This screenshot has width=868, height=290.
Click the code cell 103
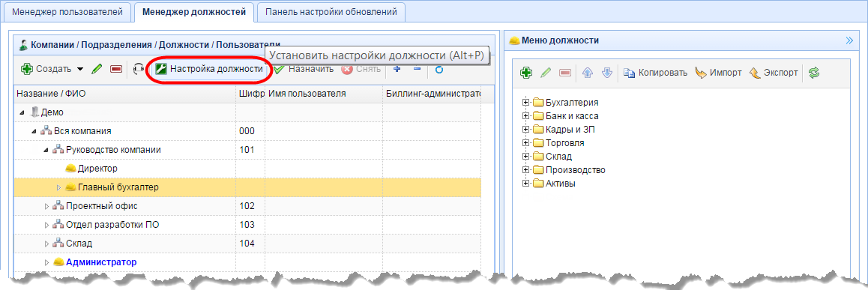[251, 226]
